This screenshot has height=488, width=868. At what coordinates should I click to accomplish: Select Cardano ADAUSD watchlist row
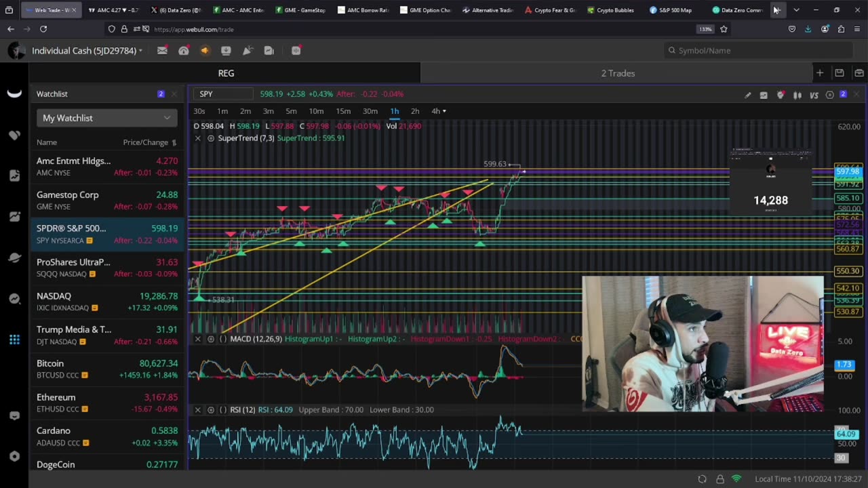point(107,436)
